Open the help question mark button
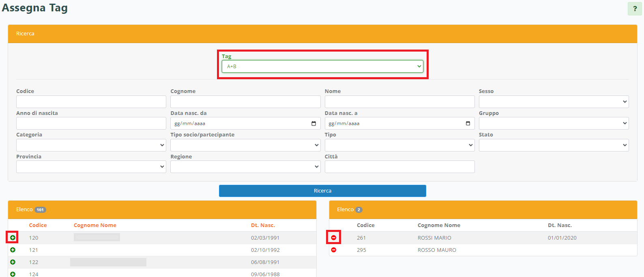This screenshot has height=277, width=644. pyautogui.click(x=635, y=9)
